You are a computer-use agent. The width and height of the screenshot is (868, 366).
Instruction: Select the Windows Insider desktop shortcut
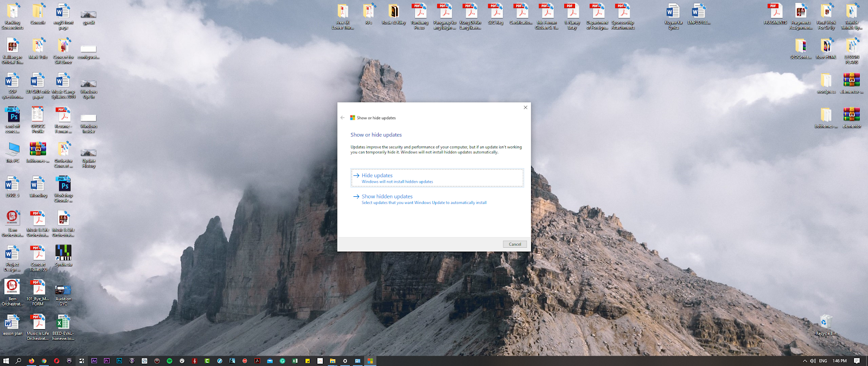[x=88, y=123]
